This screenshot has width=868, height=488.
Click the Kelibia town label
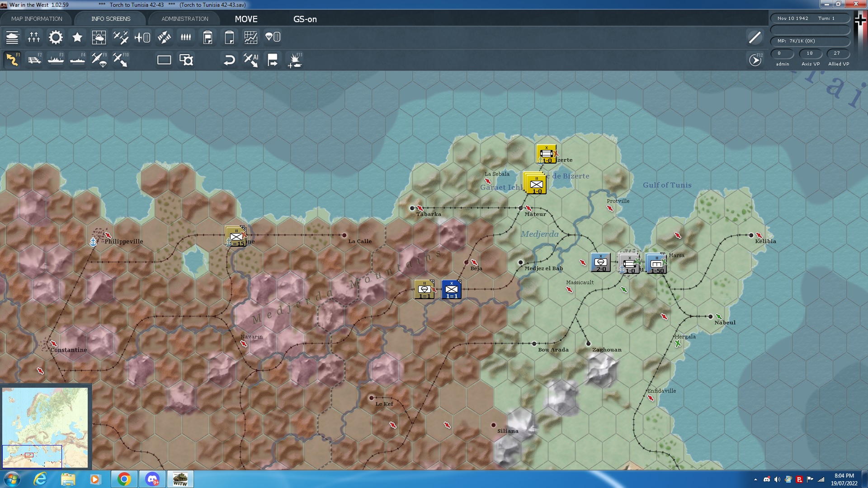(x=765, y=241)
